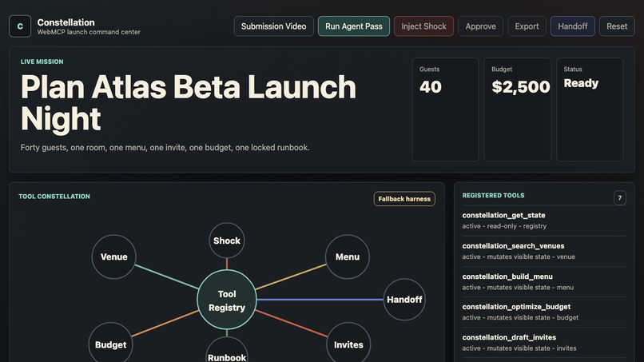
Task: Click "active - mutates visible state - venue" text
Action: [519, 257]
